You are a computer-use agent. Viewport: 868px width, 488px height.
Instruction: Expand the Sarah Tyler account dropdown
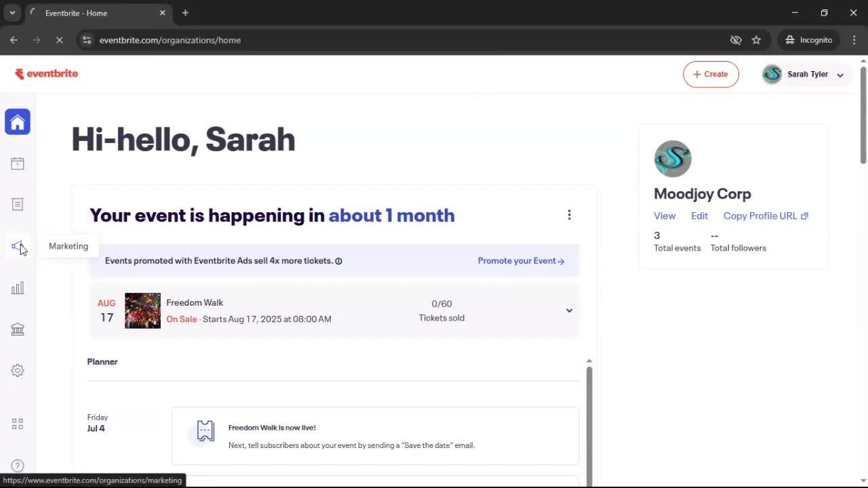coord(840,75)
